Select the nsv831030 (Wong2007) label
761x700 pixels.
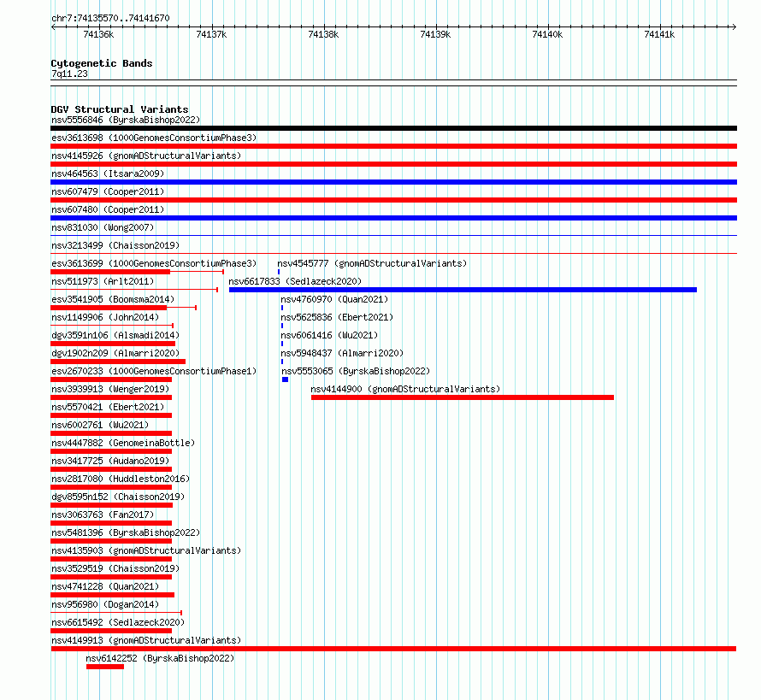pos(103,227)
